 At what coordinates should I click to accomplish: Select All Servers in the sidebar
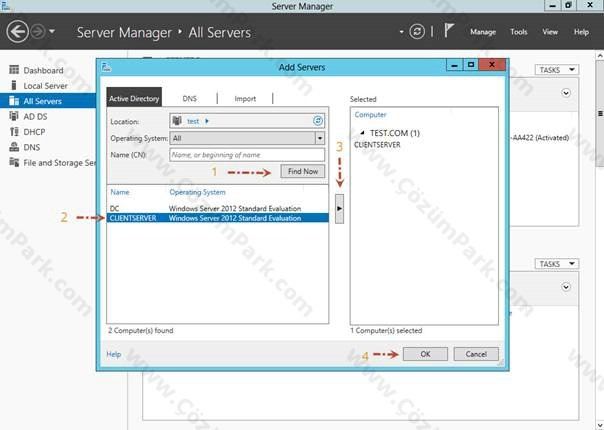coord(48,101)
